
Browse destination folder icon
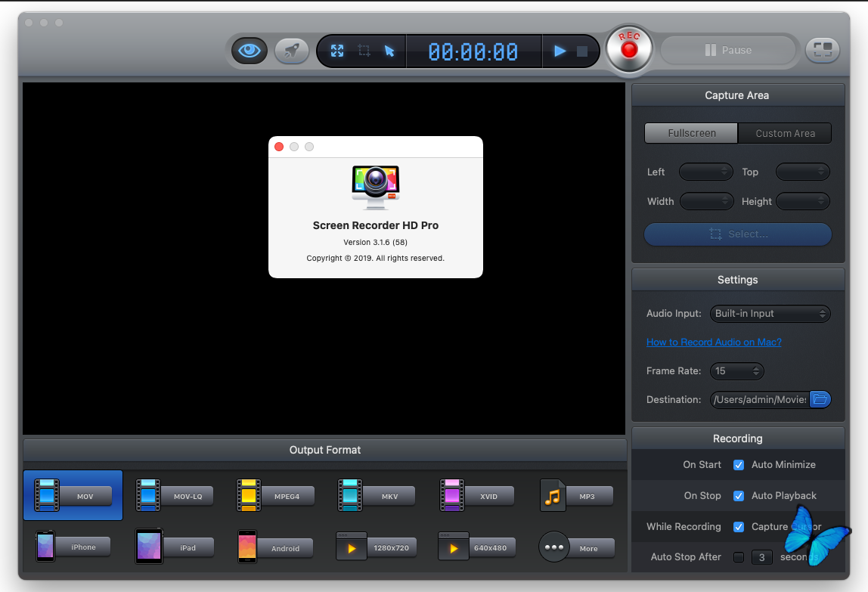point(820,399)
